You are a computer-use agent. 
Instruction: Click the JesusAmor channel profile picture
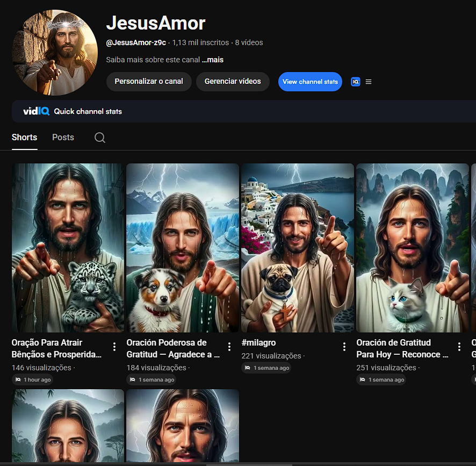click(55, 53)
